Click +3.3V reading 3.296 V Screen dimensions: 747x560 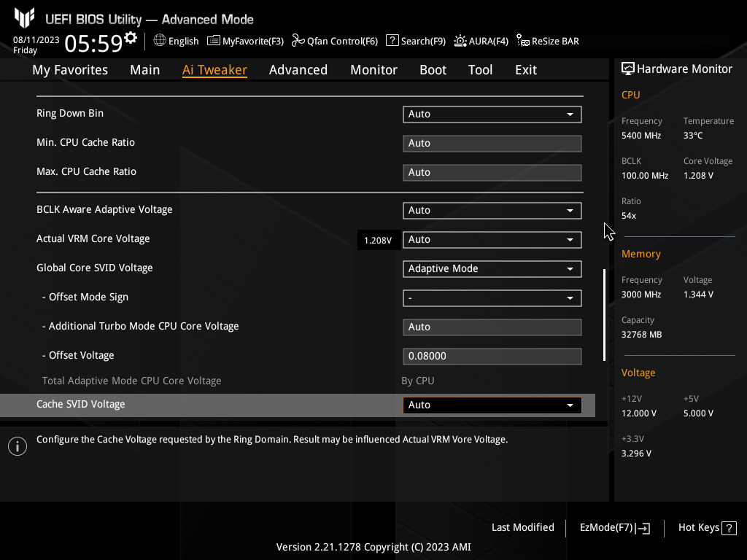coord(636,454)
